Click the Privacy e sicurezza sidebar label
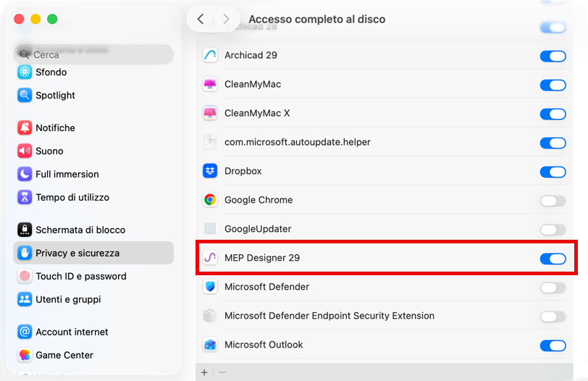This screenshot has width=588, height=381. coord(77,253)
